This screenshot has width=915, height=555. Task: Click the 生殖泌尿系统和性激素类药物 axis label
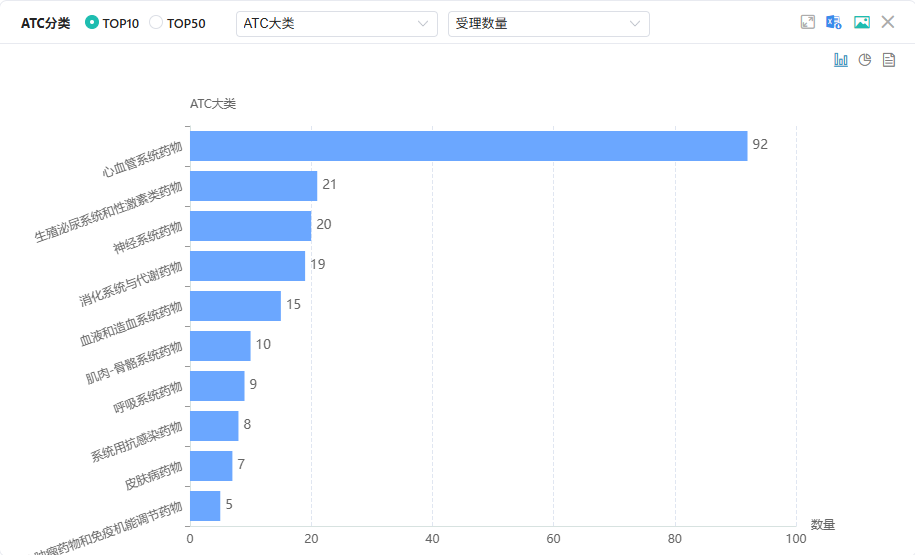point(109,212)
